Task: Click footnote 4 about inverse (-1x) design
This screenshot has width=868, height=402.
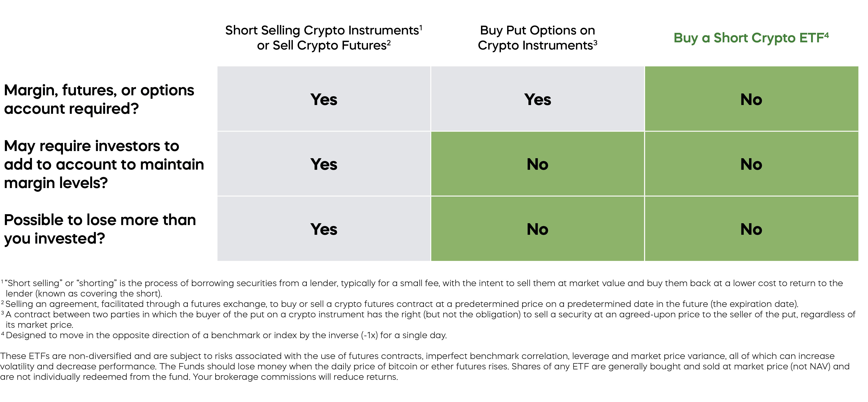Action: click(x=226, y=335)
